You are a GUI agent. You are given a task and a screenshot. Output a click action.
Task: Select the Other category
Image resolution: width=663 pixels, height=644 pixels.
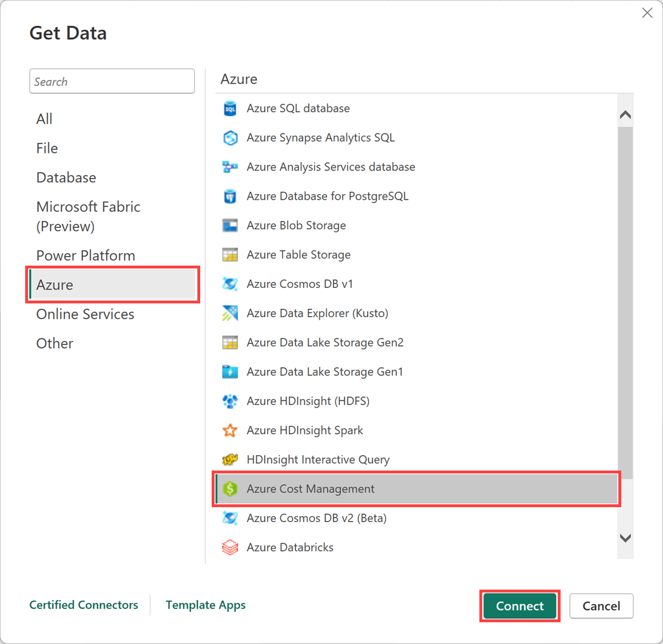click(x=54, y=343)
